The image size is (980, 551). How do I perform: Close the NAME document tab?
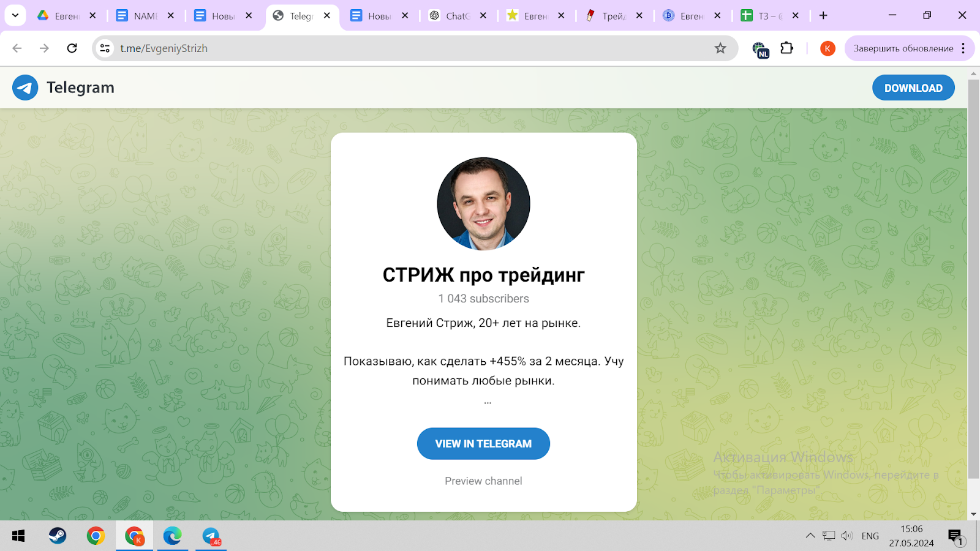coord(171,16)
